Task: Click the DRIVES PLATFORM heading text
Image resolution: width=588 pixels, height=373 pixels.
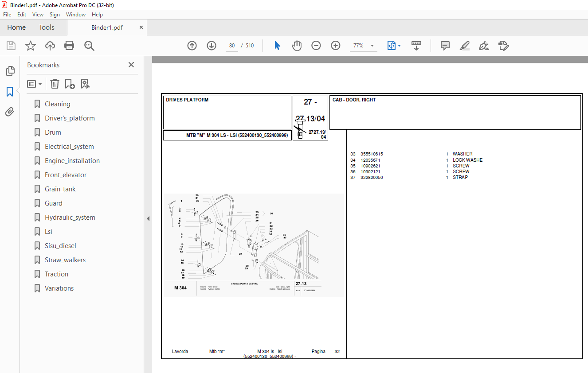Action: 187,100
